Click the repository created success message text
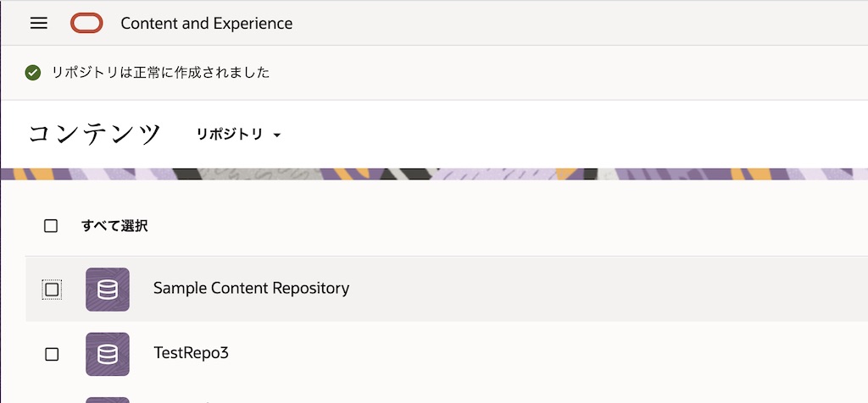 pos(161,73)
